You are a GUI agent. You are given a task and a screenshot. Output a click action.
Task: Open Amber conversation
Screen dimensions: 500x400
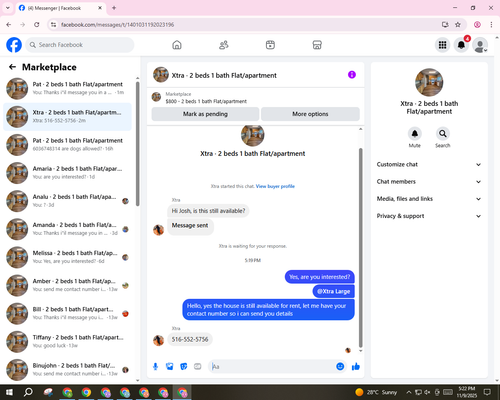coord(67,285)
